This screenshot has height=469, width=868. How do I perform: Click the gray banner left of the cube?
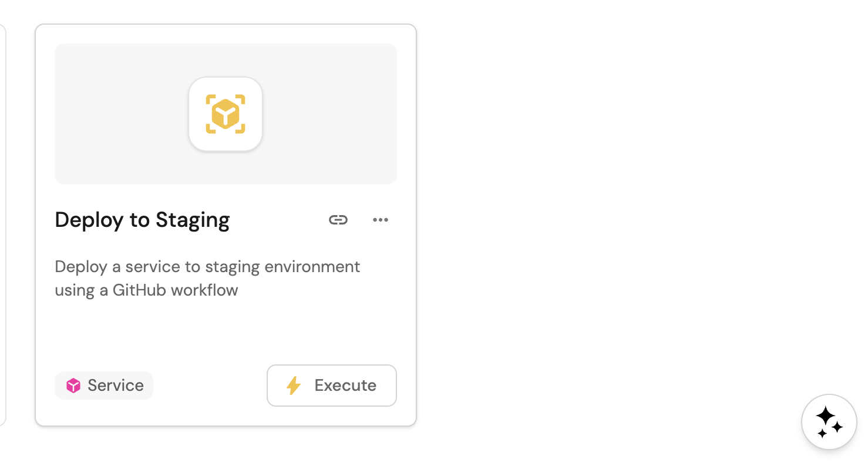coord(117,114)
